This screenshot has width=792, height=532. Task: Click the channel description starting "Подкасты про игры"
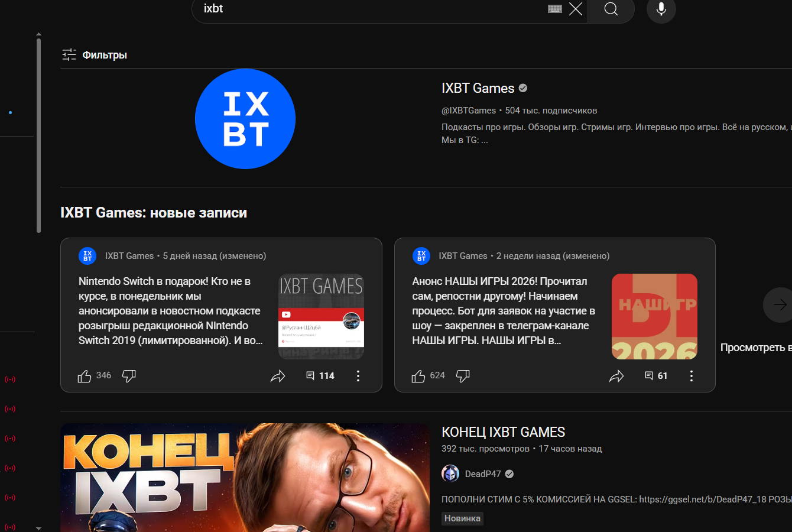(616, 134)
